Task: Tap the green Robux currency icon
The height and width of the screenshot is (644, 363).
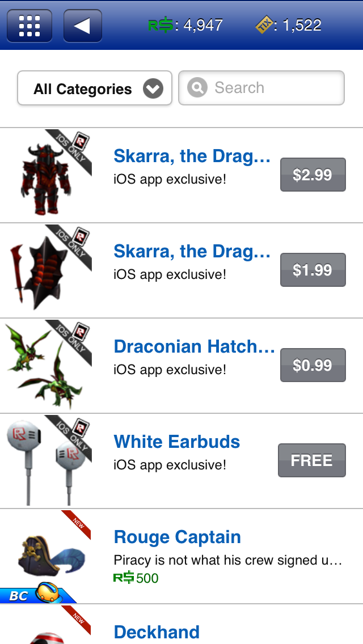Action: tap(161, 26)
